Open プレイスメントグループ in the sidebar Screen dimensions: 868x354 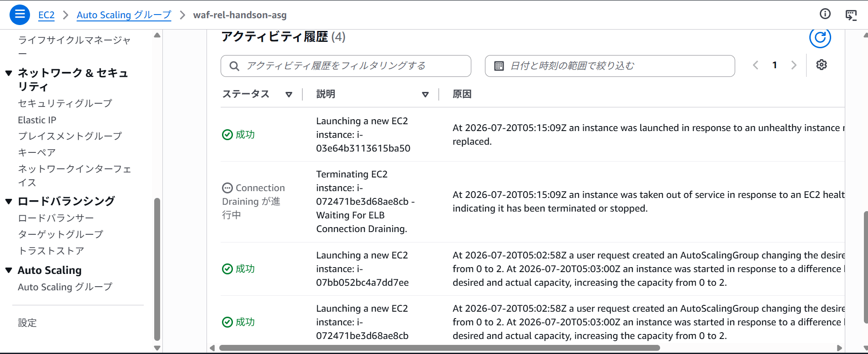pos(70,136)
